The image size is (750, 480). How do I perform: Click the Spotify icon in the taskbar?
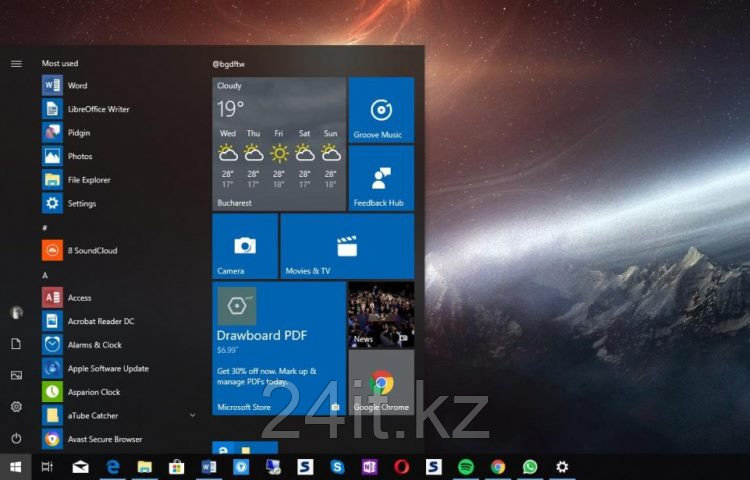click(465, 467)
